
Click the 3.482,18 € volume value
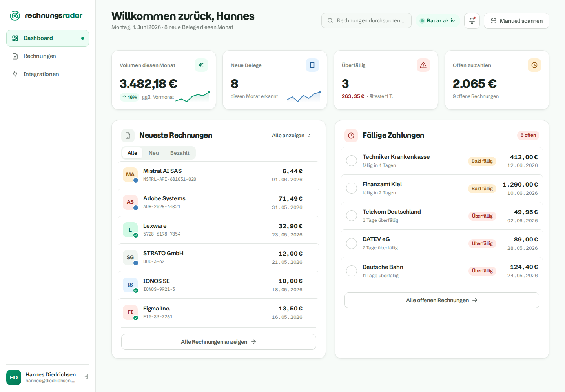(148, 84)
